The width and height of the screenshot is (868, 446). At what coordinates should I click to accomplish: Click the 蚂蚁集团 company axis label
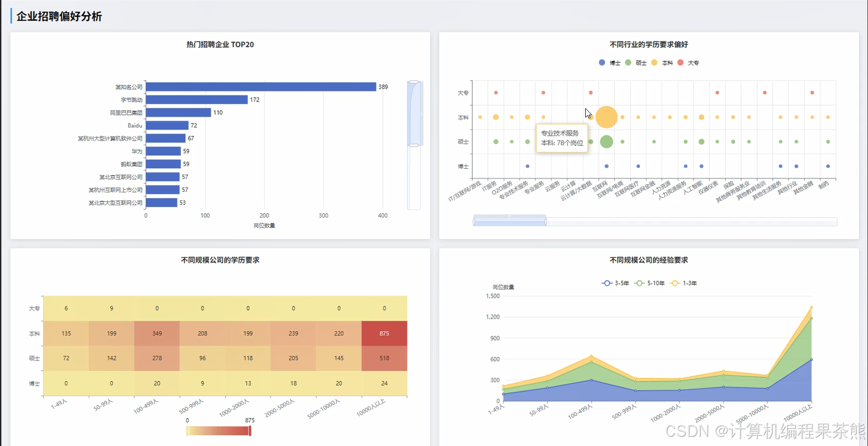pyautogui.click(x=132, y=164)
